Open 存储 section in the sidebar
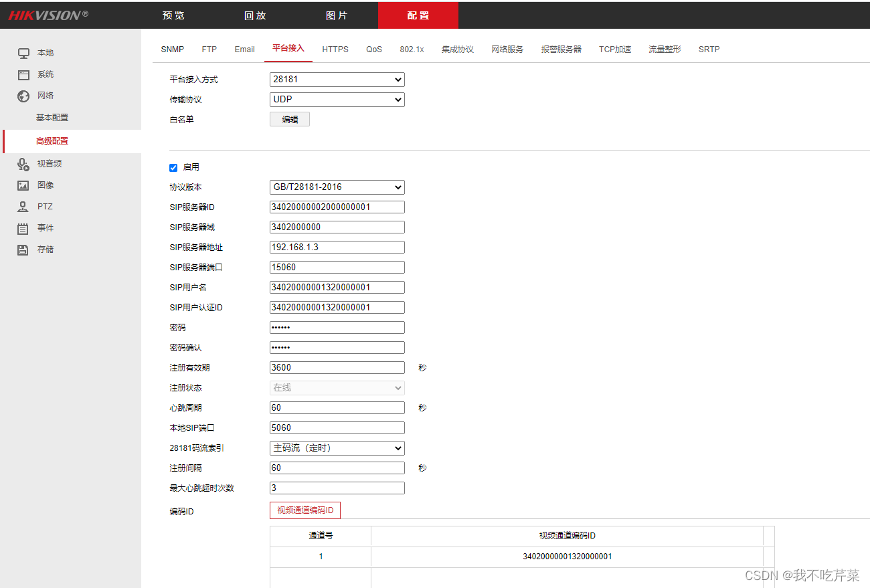 46,250
